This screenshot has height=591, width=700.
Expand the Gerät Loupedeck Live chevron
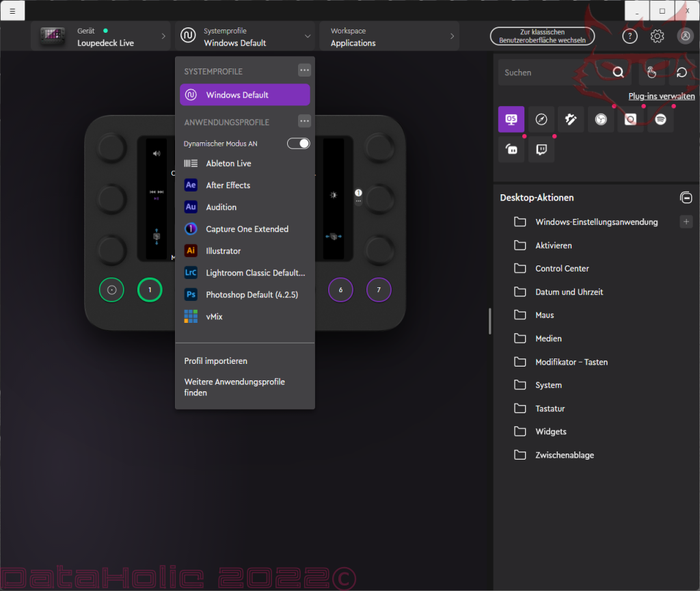[x=163, y=36]
